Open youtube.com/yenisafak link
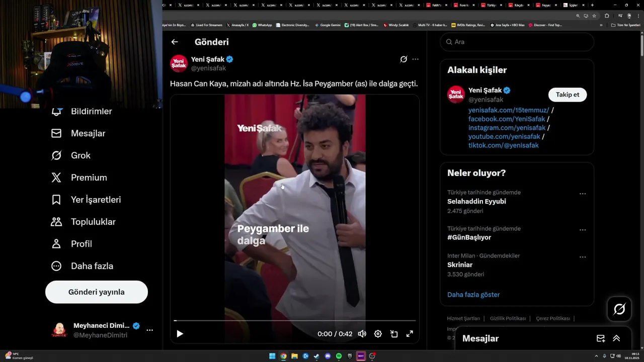This screenshot has height=362, width=644. tap(504, 137)
